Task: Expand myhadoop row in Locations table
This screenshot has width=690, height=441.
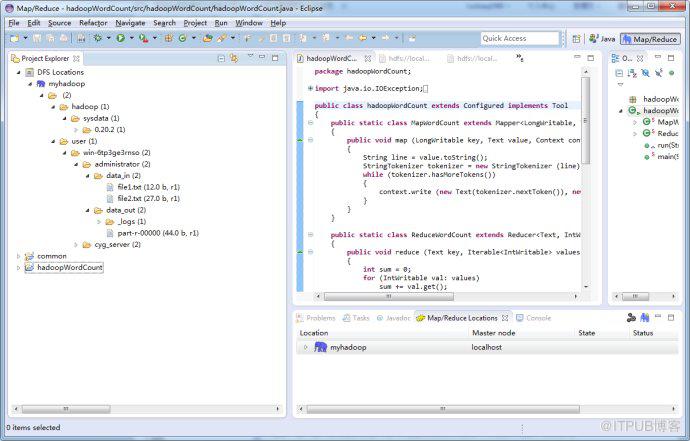Action: 305,347
